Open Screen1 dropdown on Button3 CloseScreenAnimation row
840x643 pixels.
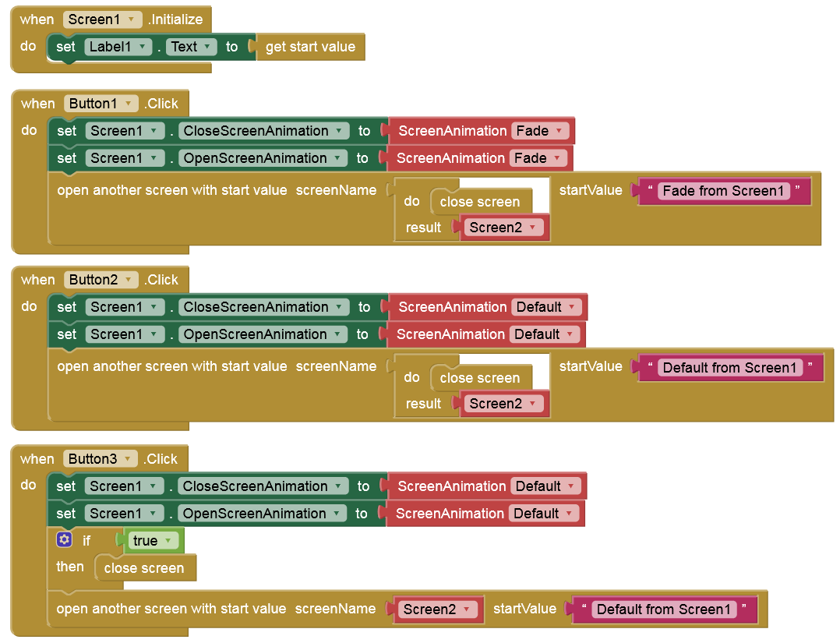[124, 486]
